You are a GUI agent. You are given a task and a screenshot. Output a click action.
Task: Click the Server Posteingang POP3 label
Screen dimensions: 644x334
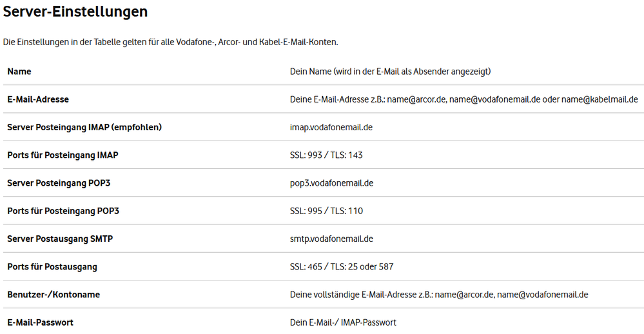[59, 183]
